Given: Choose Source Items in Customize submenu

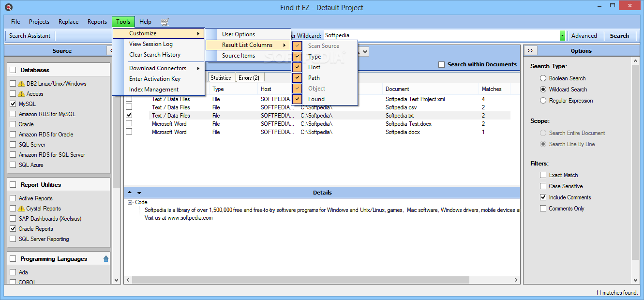Looking at the screenshot, I should (x=248, y=56).
